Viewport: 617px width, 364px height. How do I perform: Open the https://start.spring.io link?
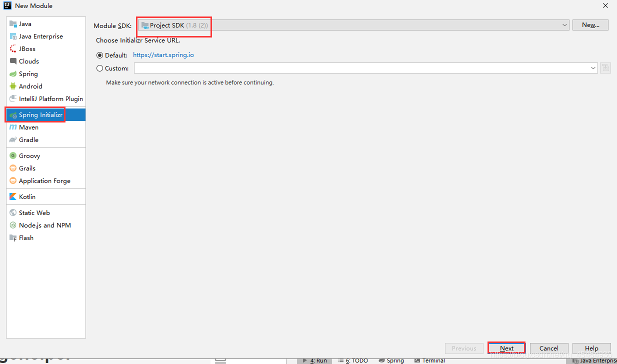163,55
